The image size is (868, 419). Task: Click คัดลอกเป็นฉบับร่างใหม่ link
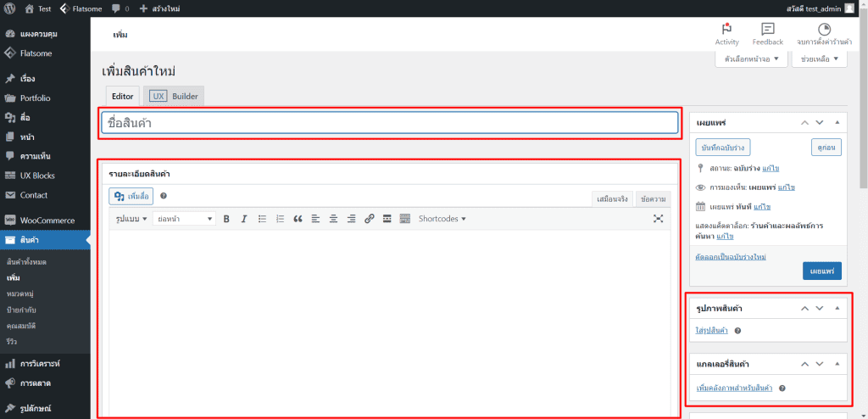(x=731, y=257)
